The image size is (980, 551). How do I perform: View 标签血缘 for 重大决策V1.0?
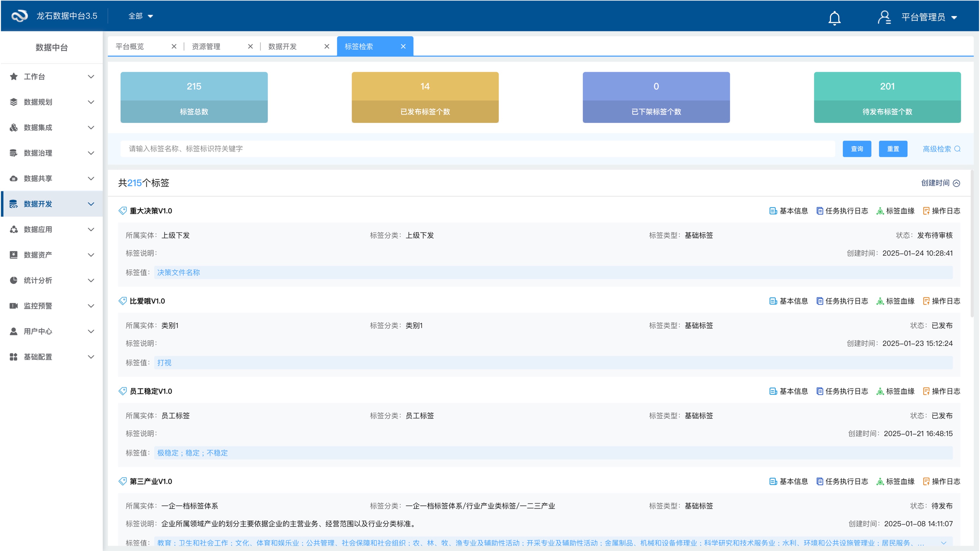click(x=895, y=210)
